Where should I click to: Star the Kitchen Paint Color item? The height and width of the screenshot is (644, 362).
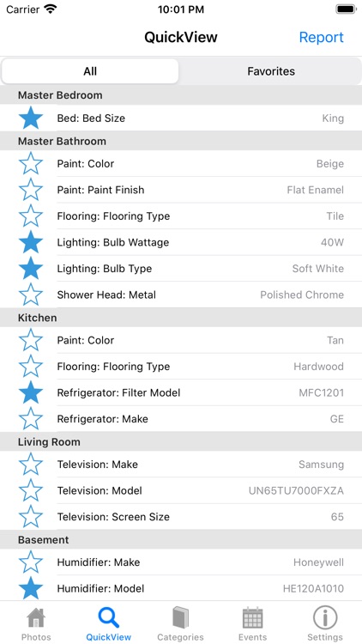(x=31, y=340)
